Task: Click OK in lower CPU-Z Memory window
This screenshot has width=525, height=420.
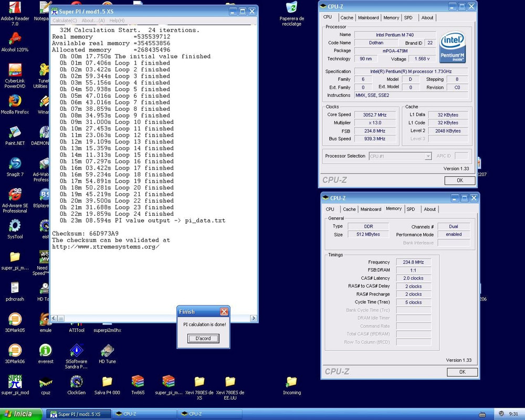Action: pyautogui.click(x=462, y=372)
